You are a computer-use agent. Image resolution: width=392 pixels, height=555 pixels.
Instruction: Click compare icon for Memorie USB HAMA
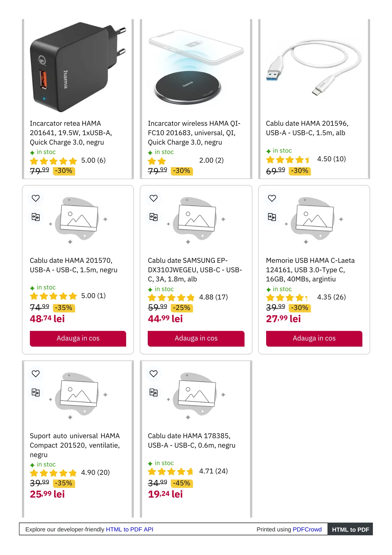(272, 217)
